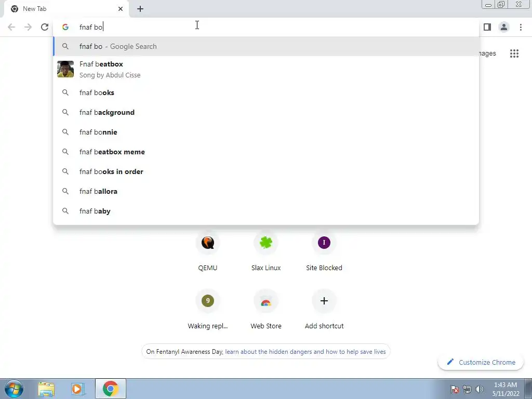
Task: Open the Action Center flag icon
Action: (x=455, y=389)
